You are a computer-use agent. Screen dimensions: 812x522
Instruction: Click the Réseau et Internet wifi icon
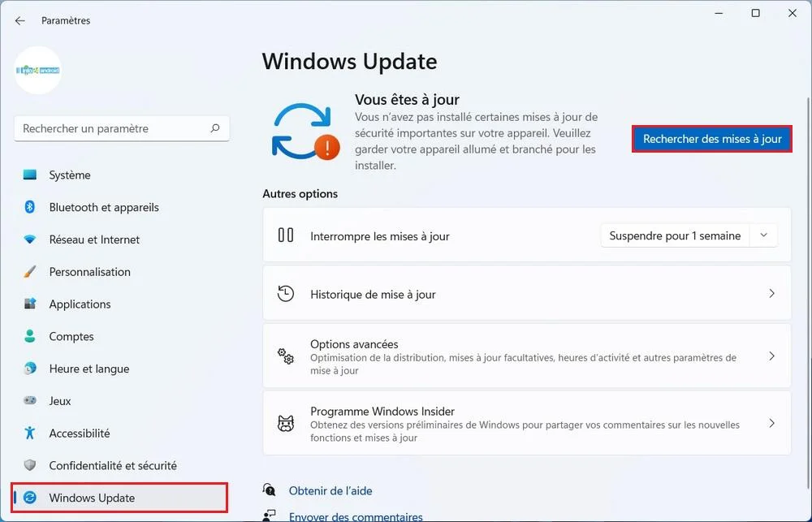[x=30, y=239]
